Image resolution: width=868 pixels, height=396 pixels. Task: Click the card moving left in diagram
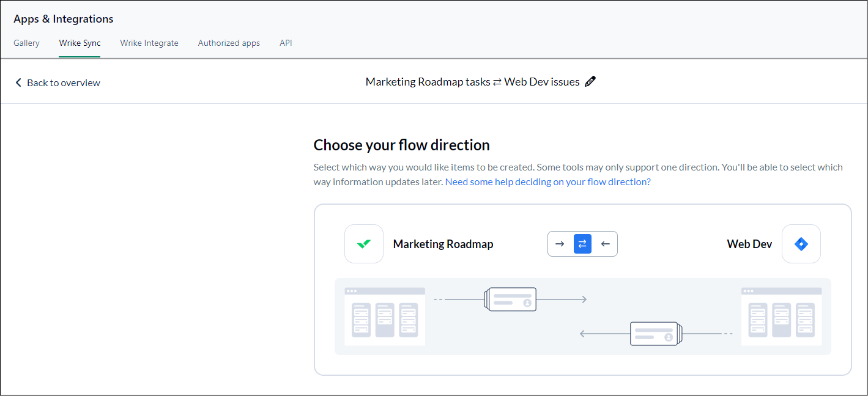(x=656, y=334)
